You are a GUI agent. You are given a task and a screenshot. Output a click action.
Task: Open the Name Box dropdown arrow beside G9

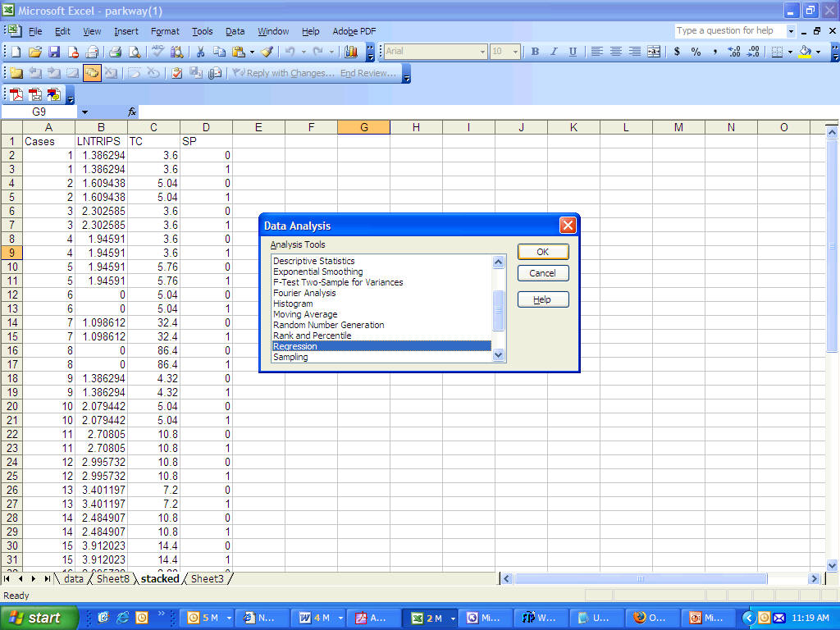(x=84, y=112)
